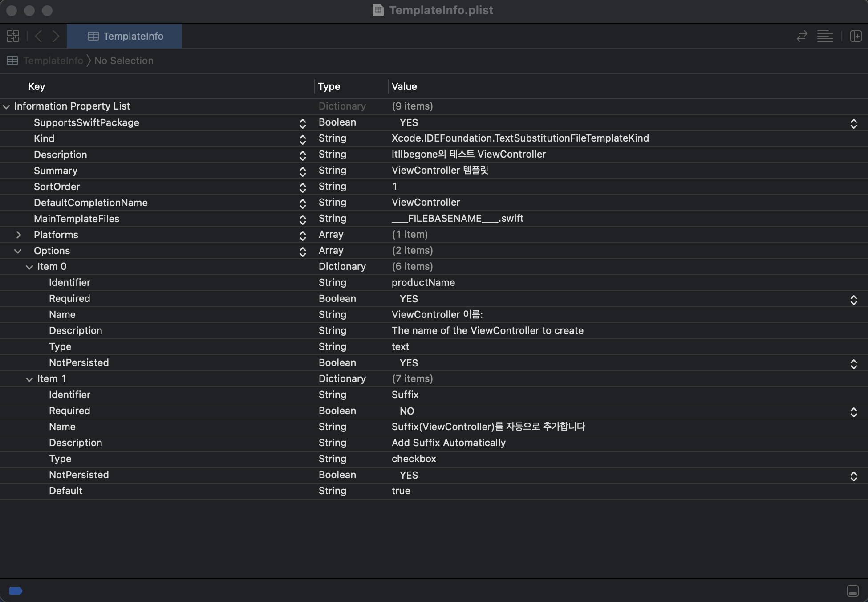Add a new editor pane on the right
The image size is (868, 602).
click(x=856, y=36)
